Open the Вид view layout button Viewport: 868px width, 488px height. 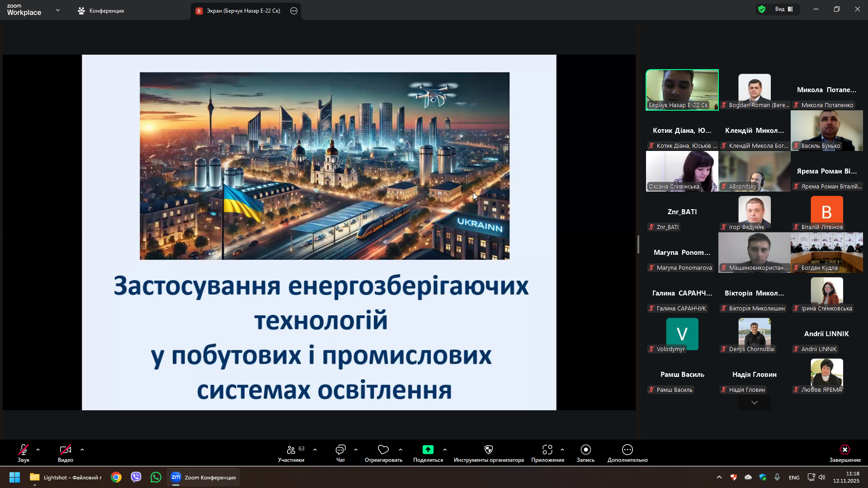point(784,9)
